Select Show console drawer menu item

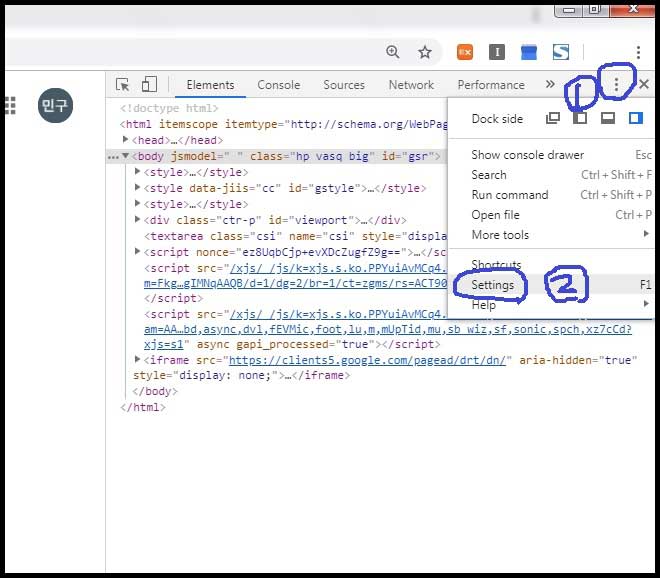pyautogui.click(x=551, y=155)
